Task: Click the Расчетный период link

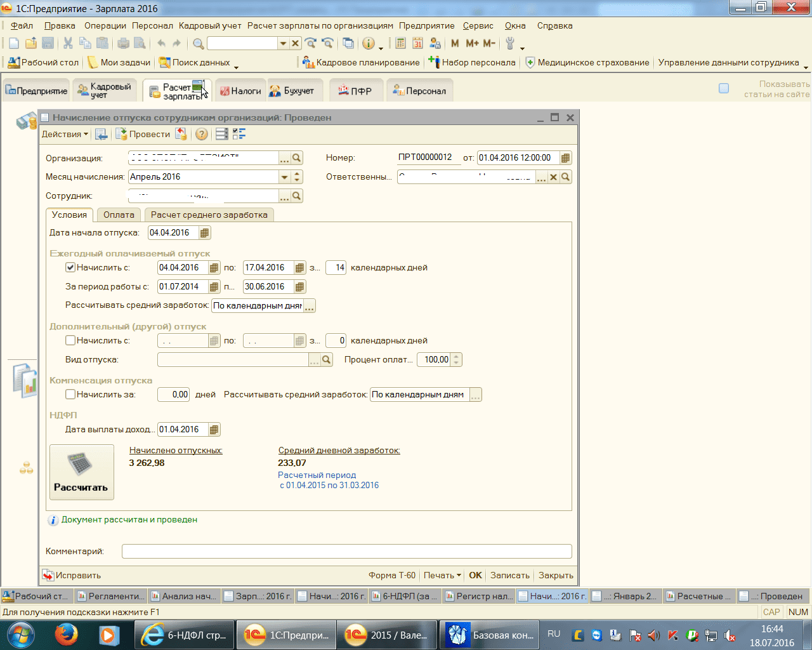Action: [317, 475]
